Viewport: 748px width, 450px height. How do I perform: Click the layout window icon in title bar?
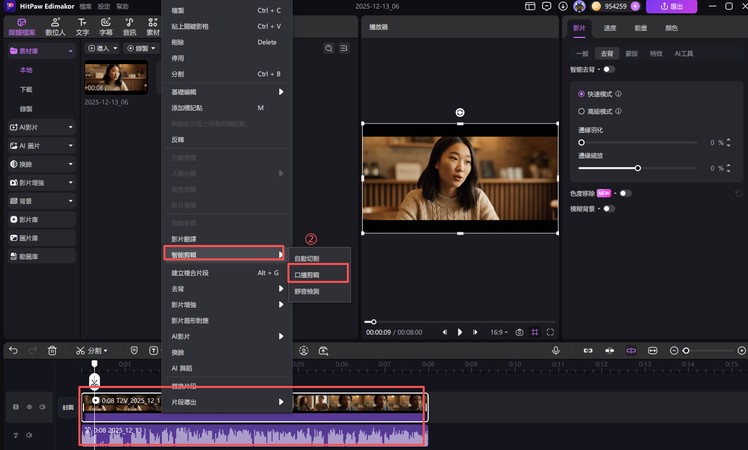[x=530, y=6]
